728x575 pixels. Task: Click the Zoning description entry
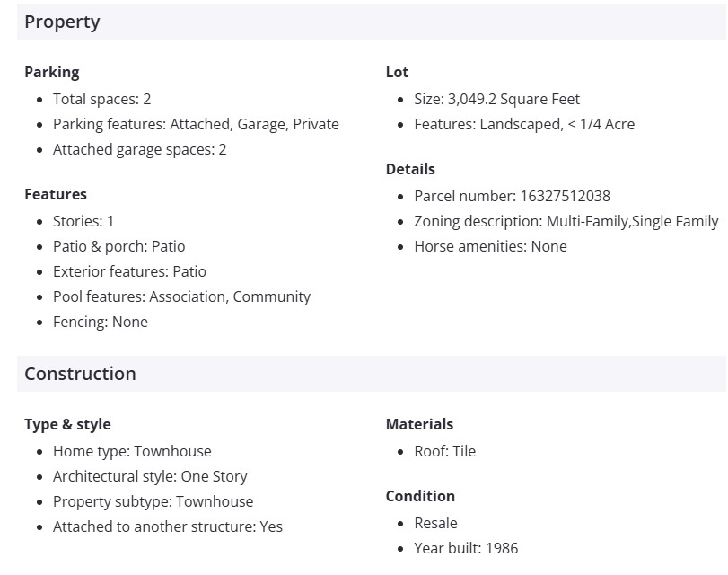pyautogui.click(x=566, y=221)
